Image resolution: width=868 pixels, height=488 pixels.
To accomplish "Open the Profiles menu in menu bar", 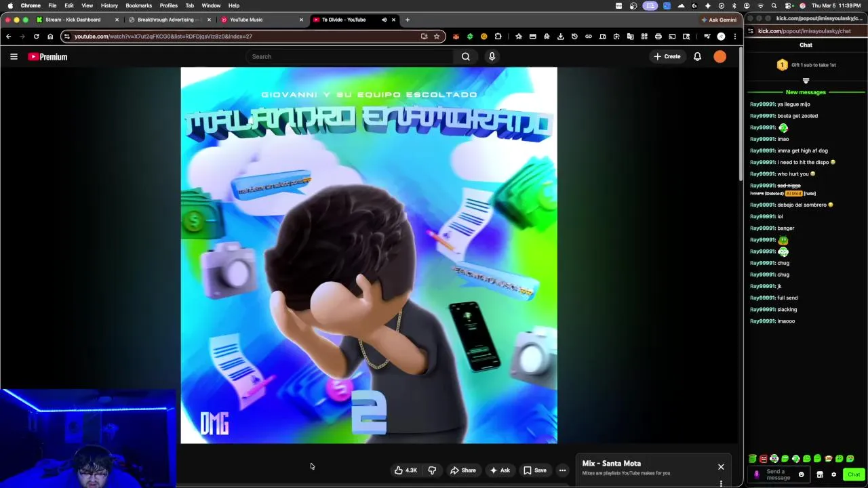I will pyautogui.click(x=169, y=5).
